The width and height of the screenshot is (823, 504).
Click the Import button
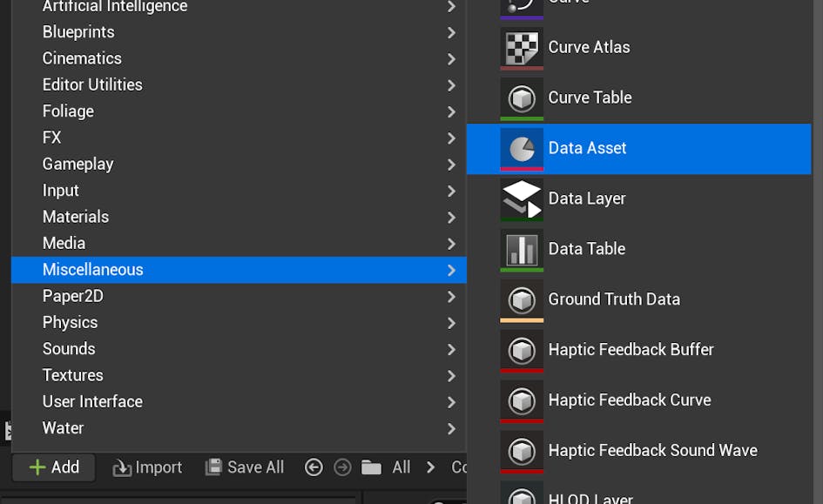point(148,467)
